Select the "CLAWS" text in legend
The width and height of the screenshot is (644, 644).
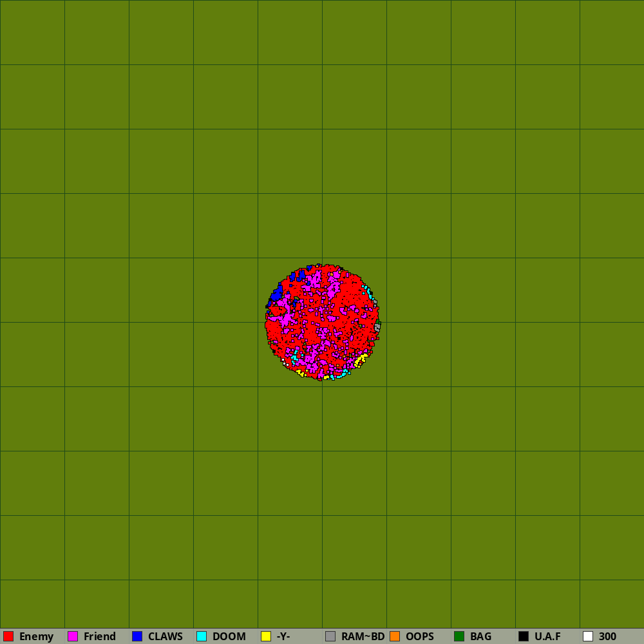(x=166, y=636)
